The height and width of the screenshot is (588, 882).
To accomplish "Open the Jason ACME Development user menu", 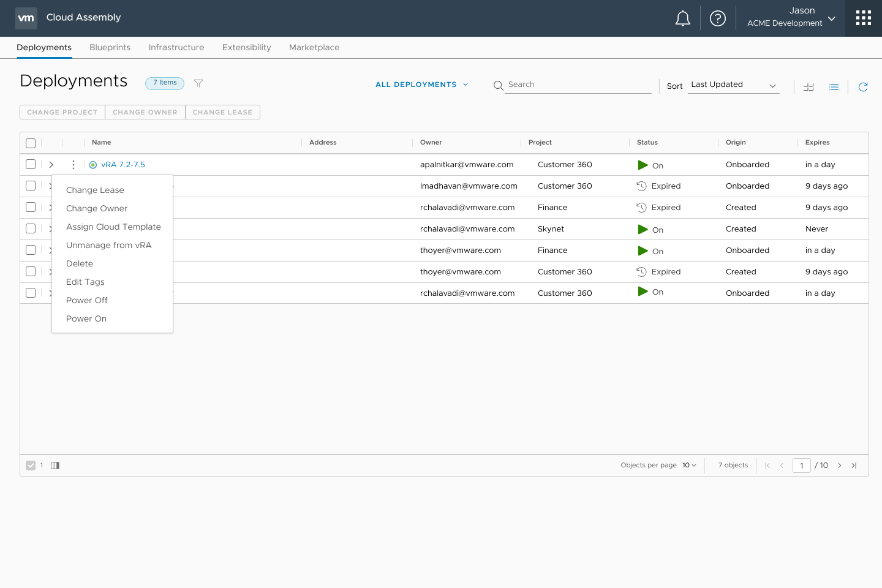I will (791, 17).
